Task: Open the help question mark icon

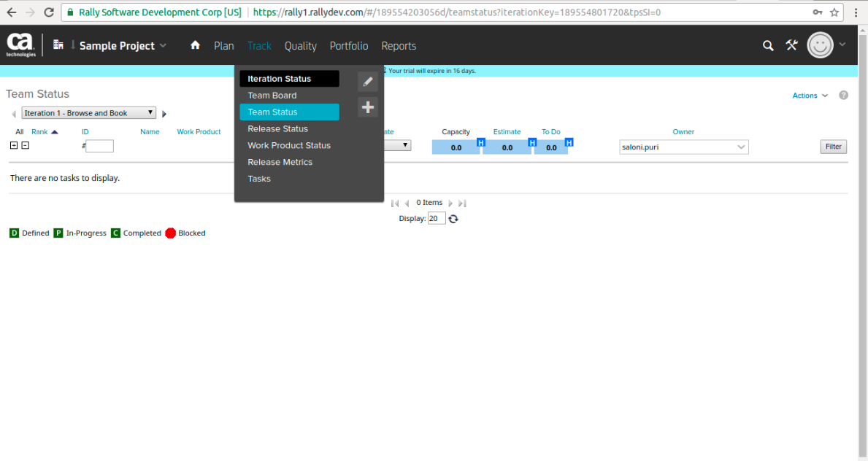Action: (843, 95)
